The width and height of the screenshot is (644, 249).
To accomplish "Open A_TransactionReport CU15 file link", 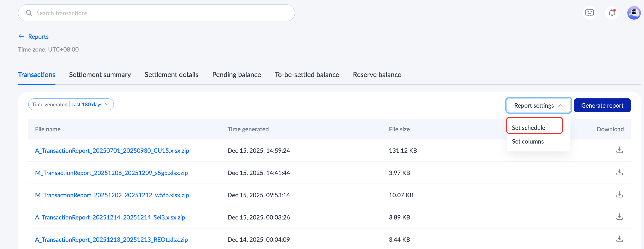I will pyautogui.click(x=112, y=151).
